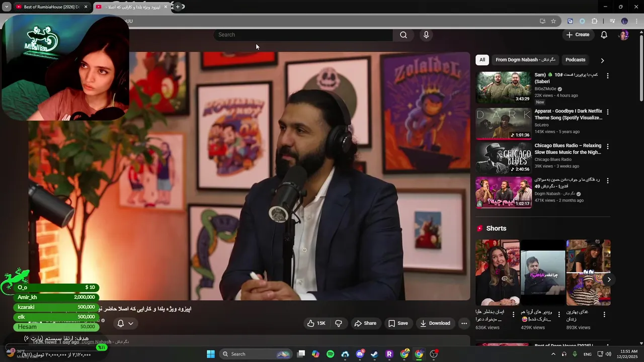The height and width of the screenshot is (362, 644).
Task: Open Steam from the taskbar
Action: pyautogui.click(x=374, y=354)
